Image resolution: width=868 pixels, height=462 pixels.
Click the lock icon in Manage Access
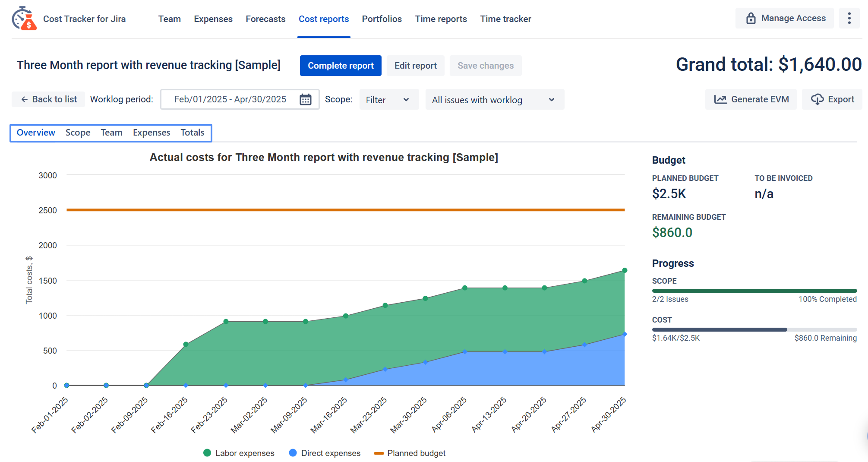click(751, 18)
